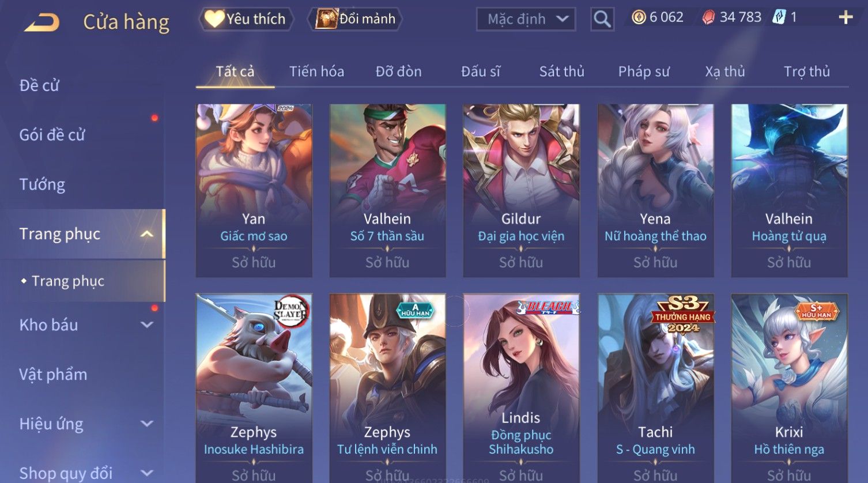Collapse the Trang phục sidebar section
The width and height of the screenshot is (868, 483).
tap(147, 234)
